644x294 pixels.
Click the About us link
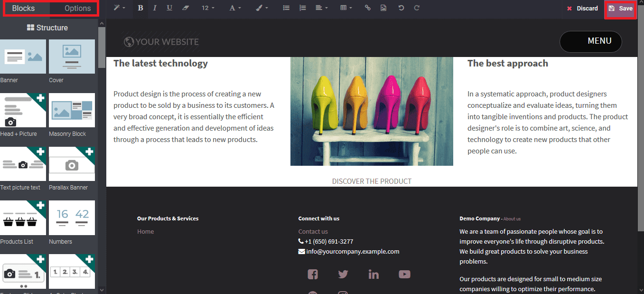[512, 219]
